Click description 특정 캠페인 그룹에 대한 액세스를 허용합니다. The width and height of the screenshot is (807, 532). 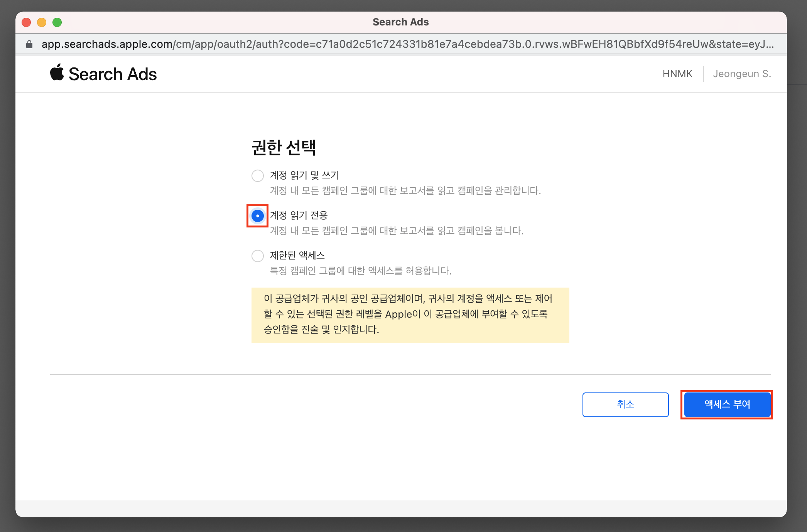coord(361,271)
